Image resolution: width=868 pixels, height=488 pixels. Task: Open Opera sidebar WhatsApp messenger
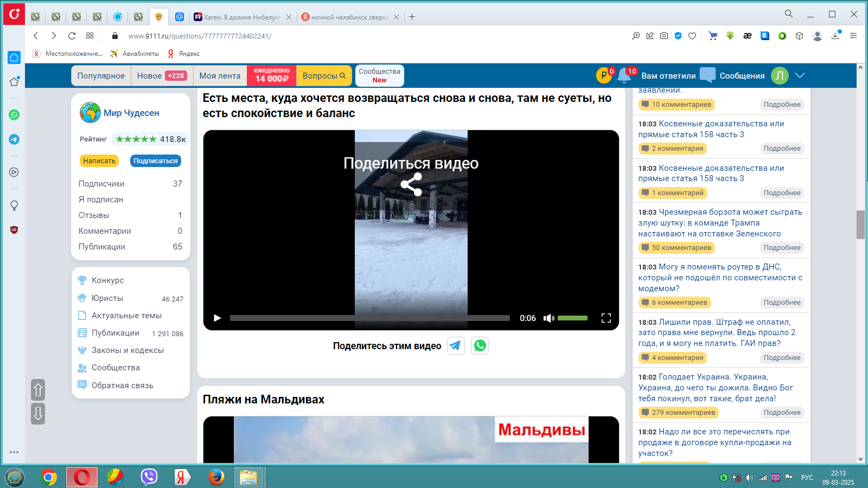coord(14,114)
